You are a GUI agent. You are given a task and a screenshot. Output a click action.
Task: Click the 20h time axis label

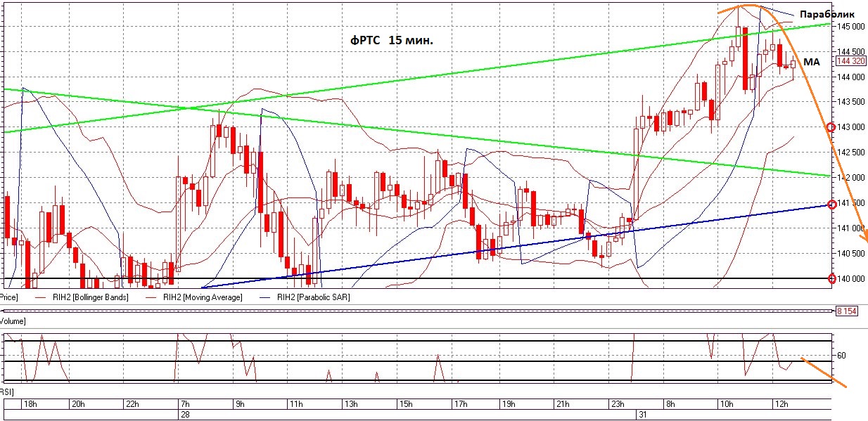pyautogui.click(x=78, y=404)
